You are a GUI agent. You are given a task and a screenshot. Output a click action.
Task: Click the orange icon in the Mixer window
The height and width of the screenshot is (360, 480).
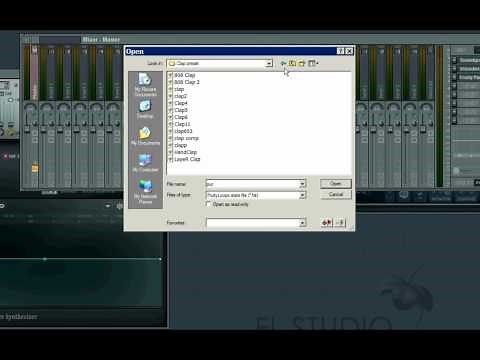35,168
